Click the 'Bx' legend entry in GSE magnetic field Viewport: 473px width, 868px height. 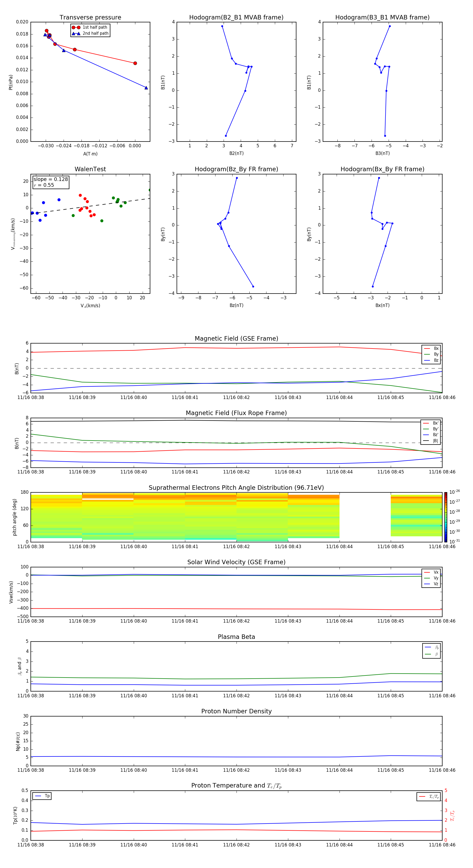coord(431,349)
